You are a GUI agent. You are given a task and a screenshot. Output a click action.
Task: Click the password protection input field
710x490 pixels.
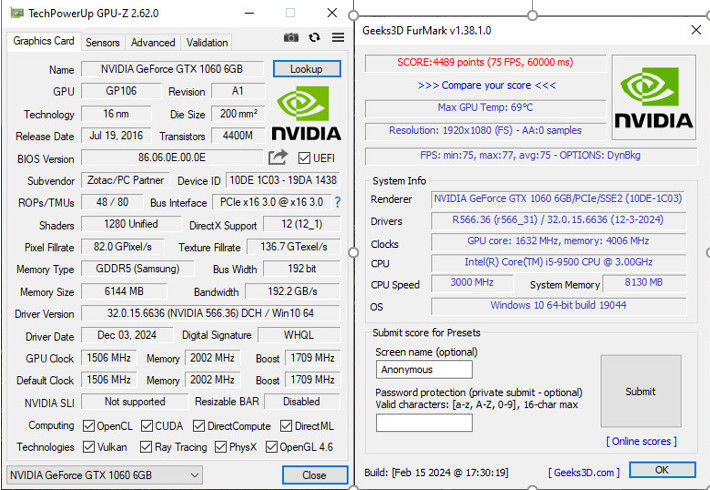pyautogui.click(x=424, y=423)
